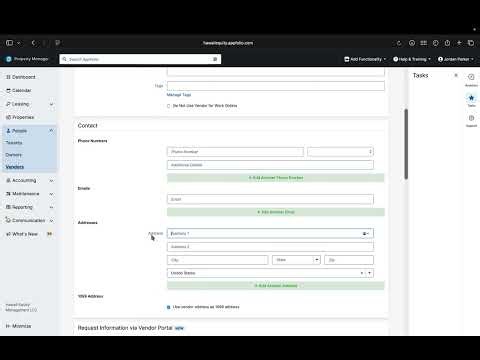Viewport: 480px width, 360px height.
Task: Click the Tags input field
Action: [276, 86]
